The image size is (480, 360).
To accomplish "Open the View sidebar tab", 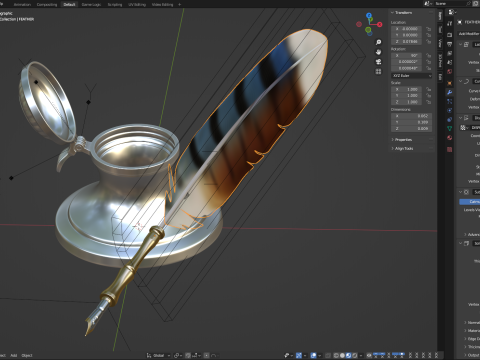I will 440,43.
